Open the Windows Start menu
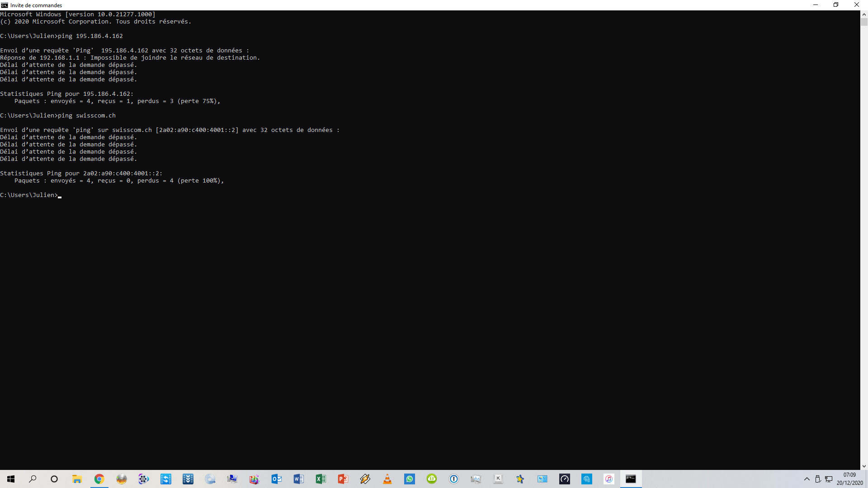Viewport: 868px width, 488px height. (x=11, y=479)
